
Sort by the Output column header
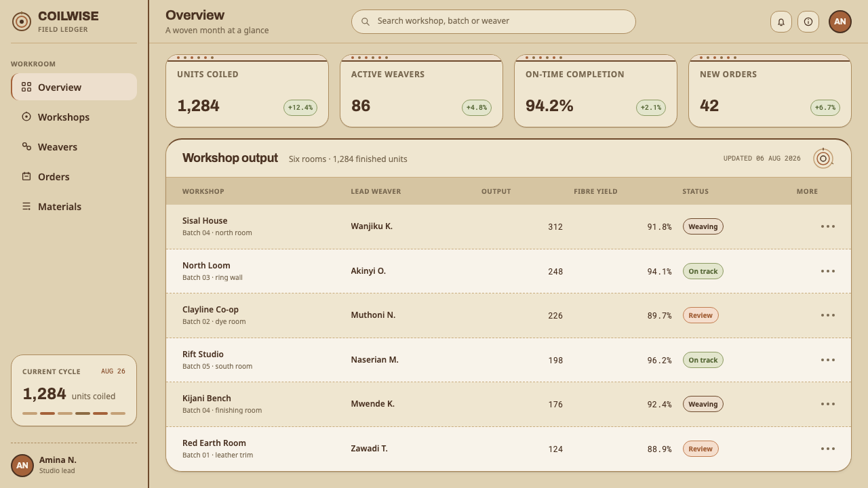(496, 191)
